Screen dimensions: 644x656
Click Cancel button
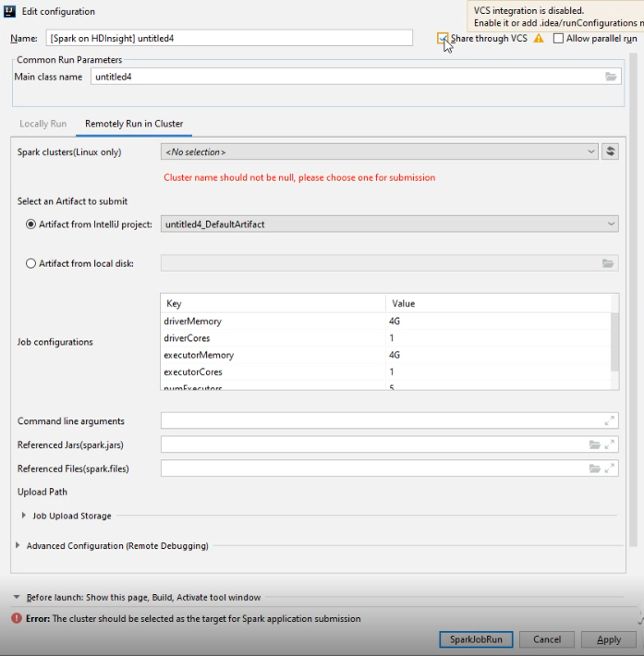pyautogui.click(x=547, y=639)
